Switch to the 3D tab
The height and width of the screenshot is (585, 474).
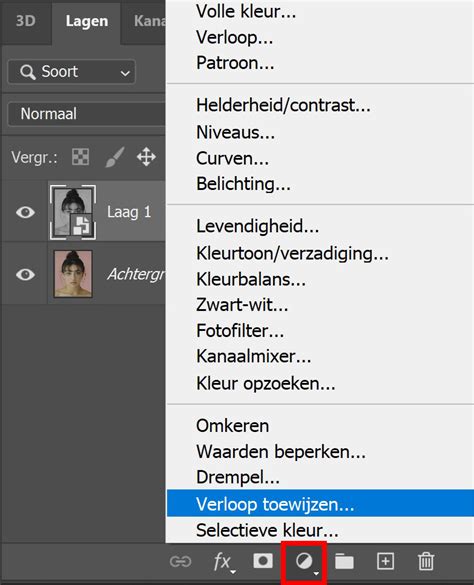tap(26, 21)
